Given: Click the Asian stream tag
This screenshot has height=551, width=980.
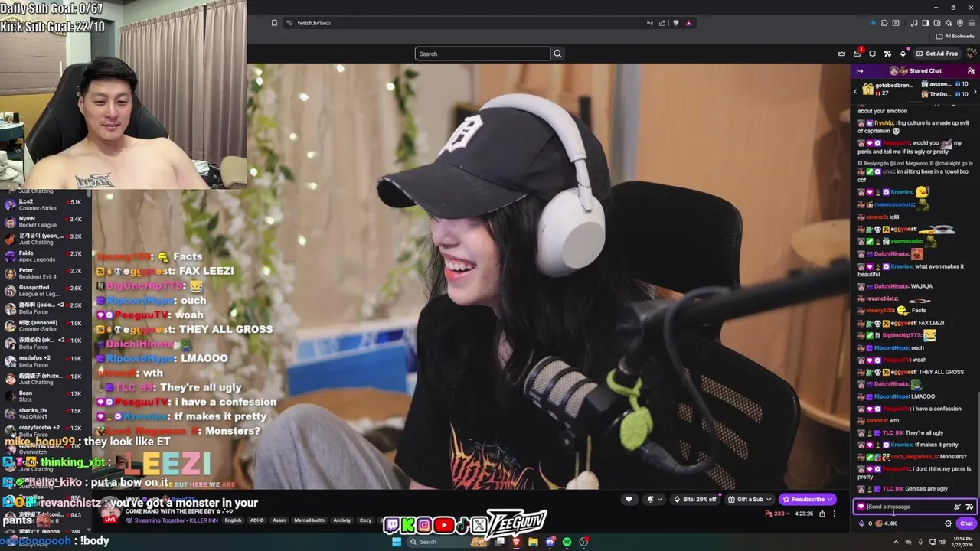Looking at the screenshot, I should (x=279, y=520).
